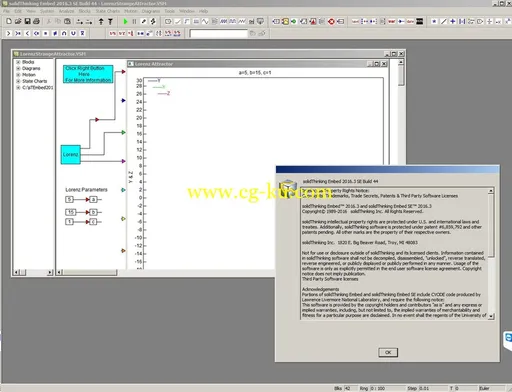Click the red s/s transfer block icon
Image resolution: width=512 pixels, height=392 pixels.
113,33
